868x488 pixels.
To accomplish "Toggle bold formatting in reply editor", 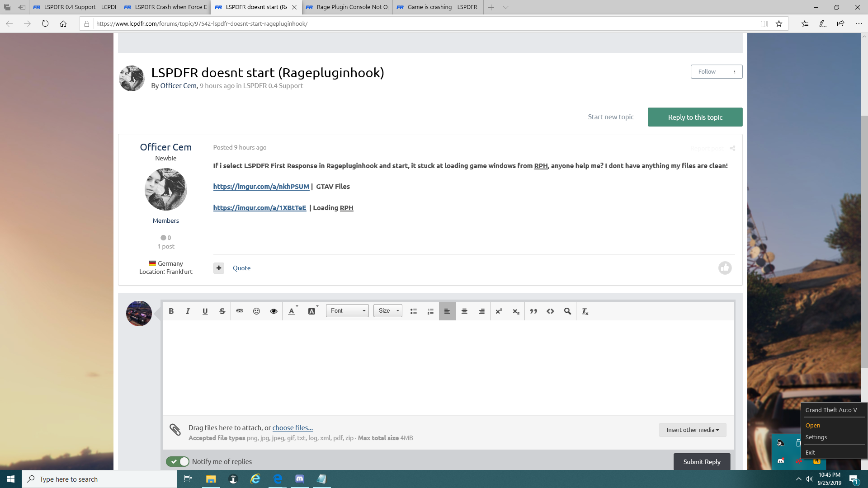I will 171,311.
